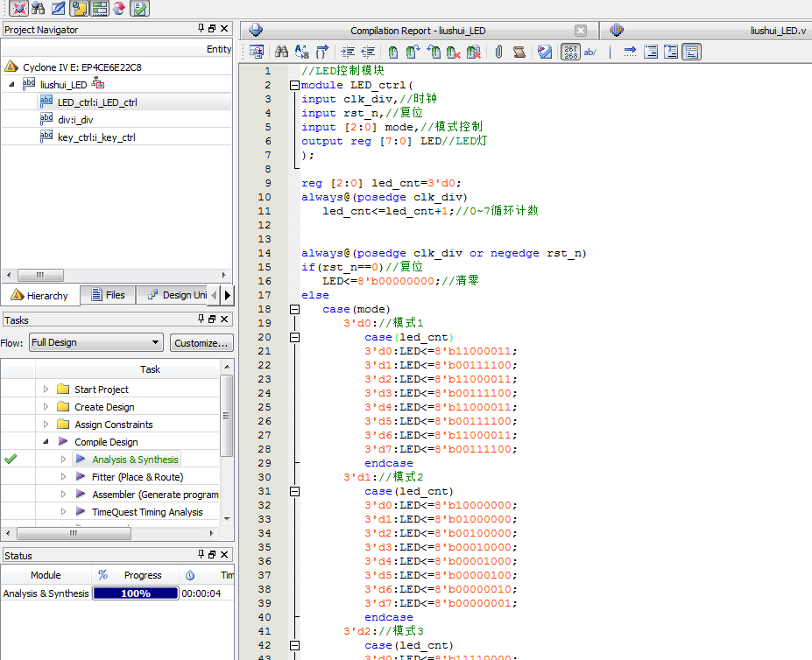The height and width of the screenshot is (660, 812).
Task: Open the feather pen editor icon
Action: tap(58, 8)
